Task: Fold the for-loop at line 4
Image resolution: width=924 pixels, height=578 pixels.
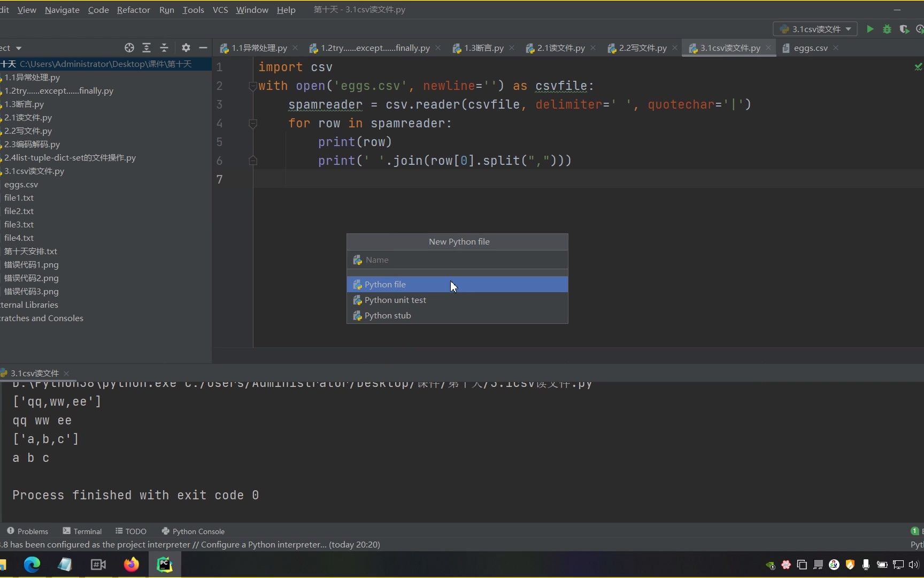Action: [252, 124]
